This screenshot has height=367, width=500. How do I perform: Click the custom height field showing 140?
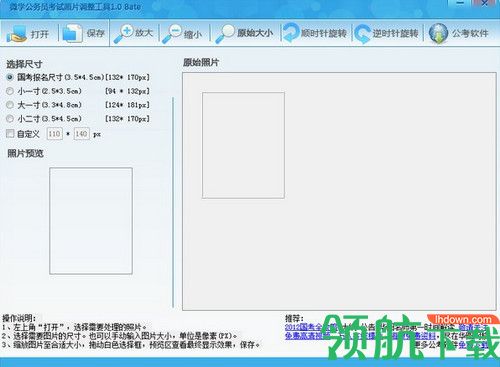(x=81, y=134)
